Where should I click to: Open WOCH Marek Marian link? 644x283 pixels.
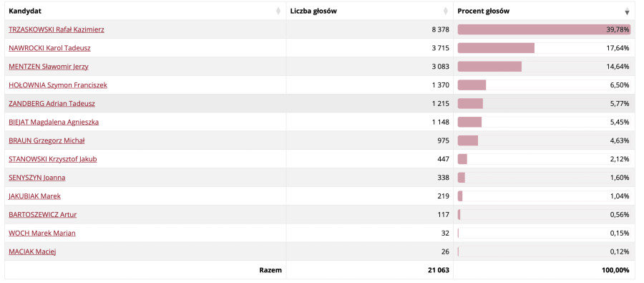(x=42, y=234)
